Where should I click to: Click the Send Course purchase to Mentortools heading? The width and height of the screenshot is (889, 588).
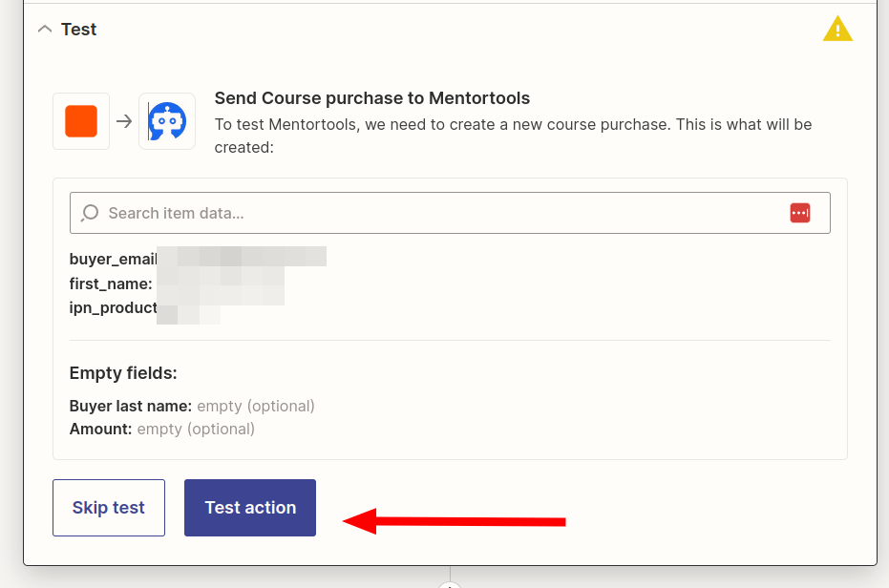[372, 98]
